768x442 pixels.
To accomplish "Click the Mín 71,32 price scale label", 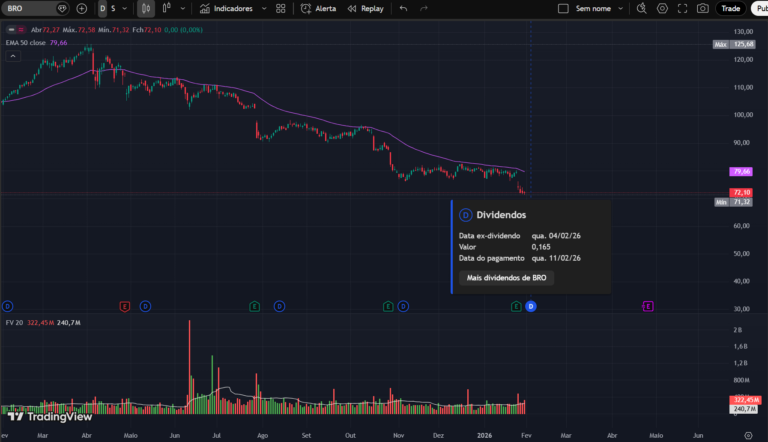I will 734,202.
